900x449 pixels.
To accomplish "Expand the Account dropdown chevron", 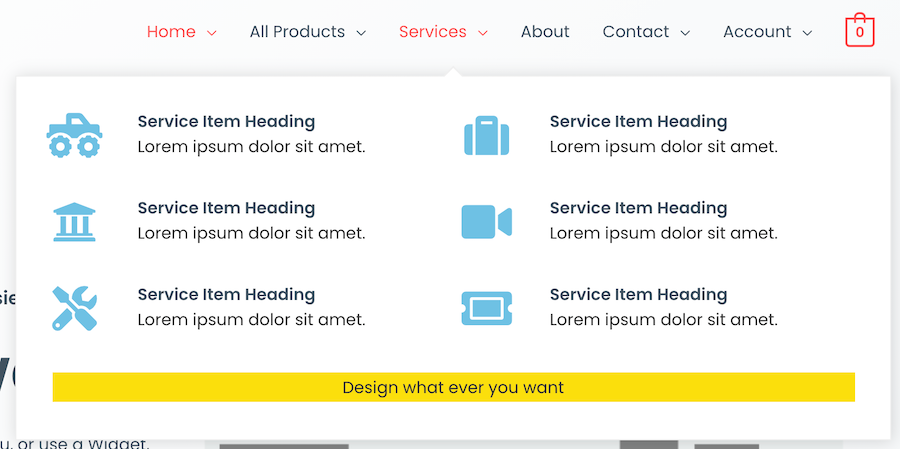I will point(807,33).
